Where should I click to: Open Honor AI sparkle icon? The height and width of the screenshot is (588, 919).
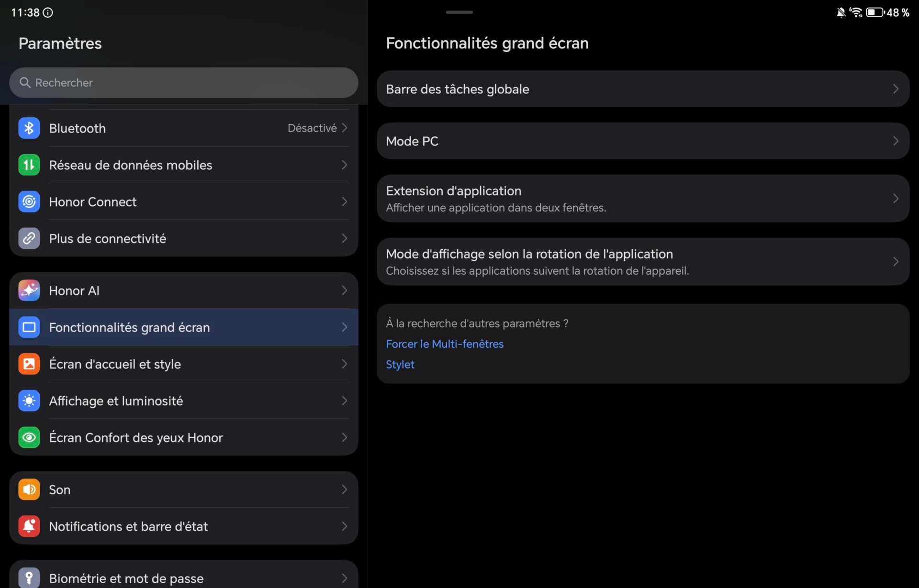tap(29, 290)
